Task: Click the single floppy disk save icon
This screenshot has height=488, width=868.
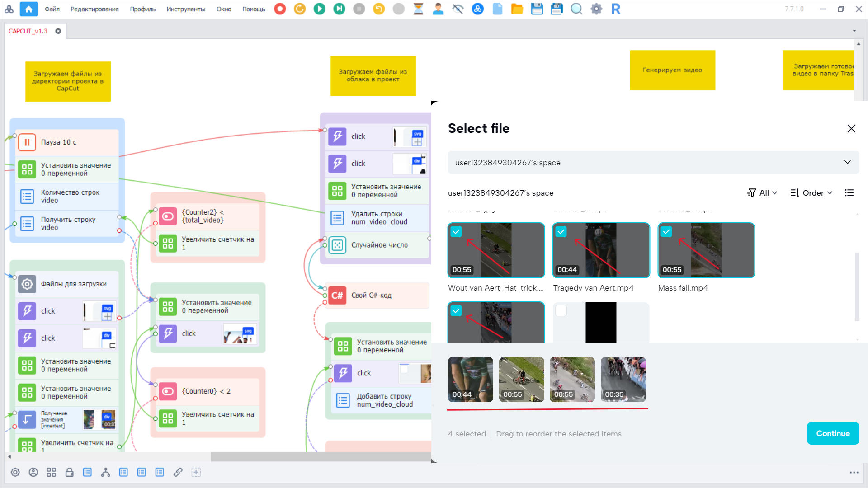Action: (x=537, y=9)
